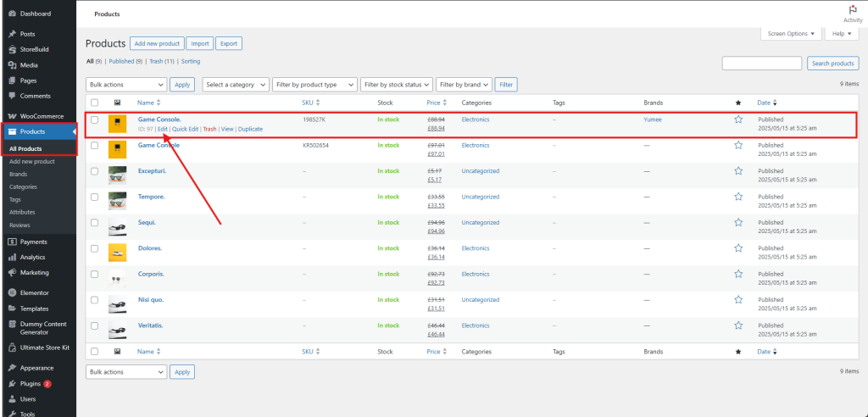
Task: Open Add new product submenu item
Action: (x=32, y=162)
